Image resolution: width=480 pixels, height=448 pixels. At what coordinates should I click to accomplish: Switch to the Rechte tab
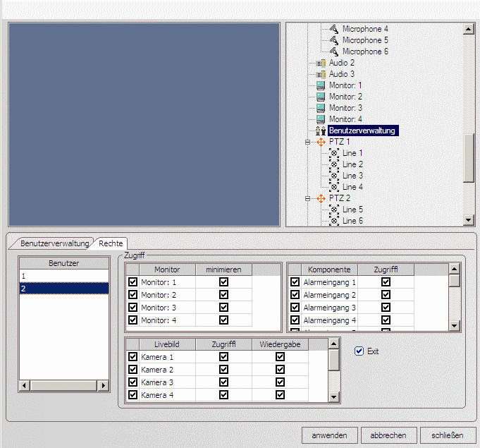tap(111, 243)
